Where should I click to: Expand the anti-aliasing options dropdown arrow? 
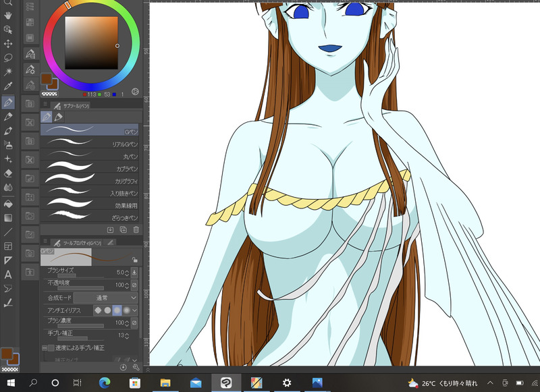(134, 310)
